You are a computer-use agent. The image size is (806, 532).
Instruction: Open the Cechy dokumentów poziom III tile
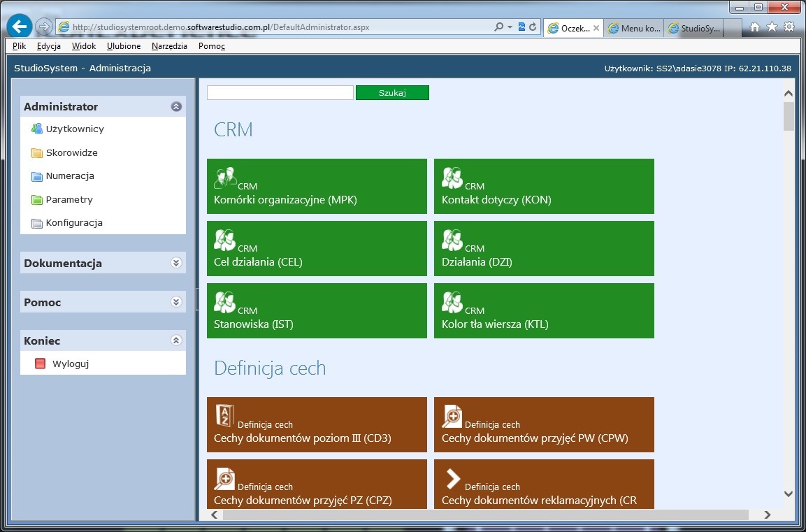[317, 424]
